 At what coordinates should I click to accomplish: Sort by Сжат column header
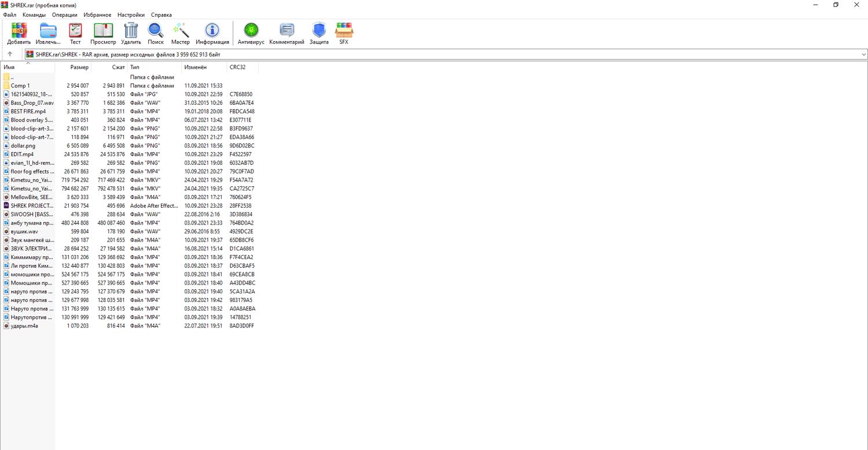[x=109, y=67]
